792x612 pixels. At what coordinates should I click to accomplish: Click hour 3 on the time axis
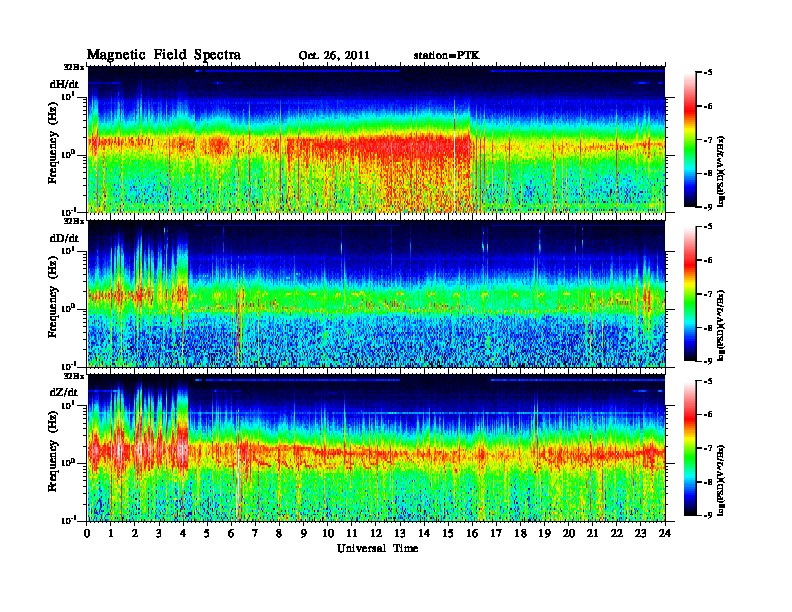point(160,533)
